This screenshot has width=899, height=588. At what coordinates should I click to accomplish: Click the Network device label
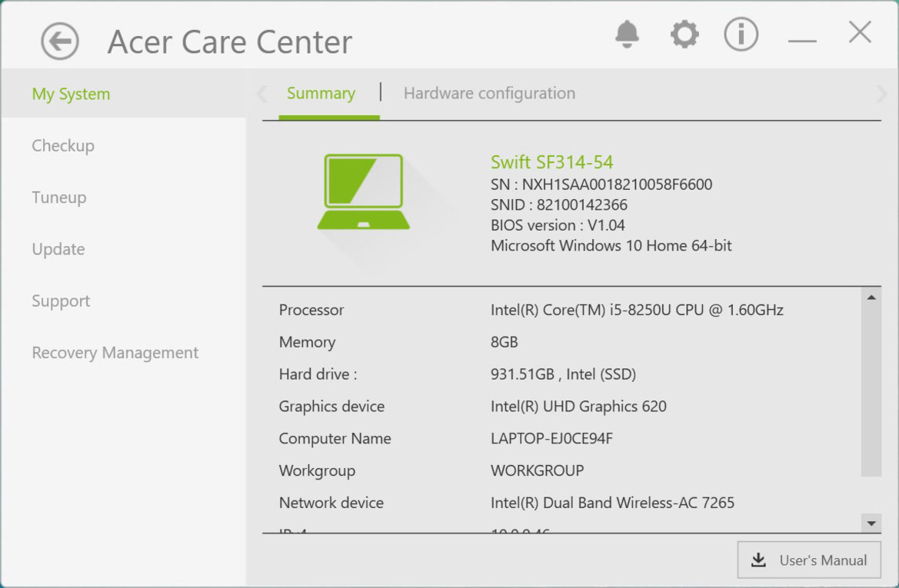pos(331,503)
